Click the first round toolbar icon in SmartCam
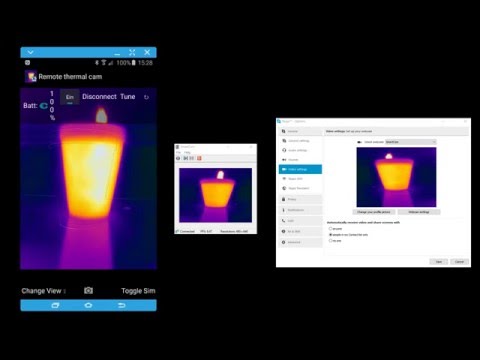The height and width of the screenshot is (360, 480). tap(178, 158)
